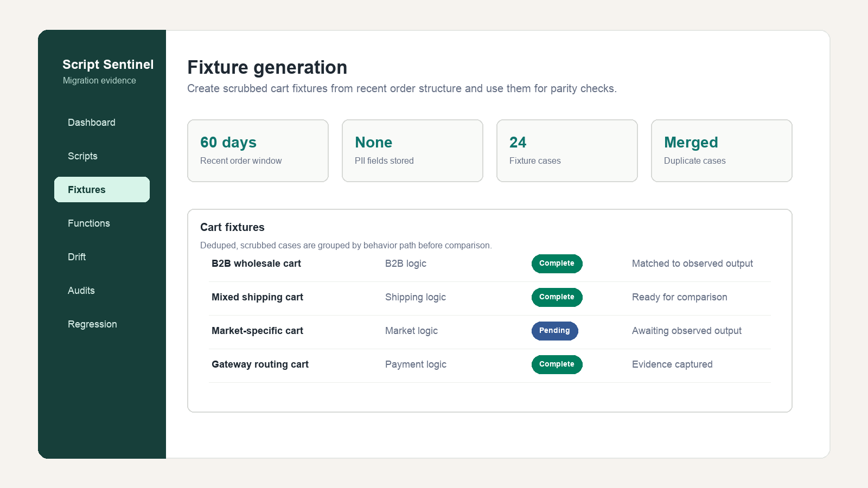The image size is (868, 488).
Task: Switch to the Regression section
Action: 102,324
